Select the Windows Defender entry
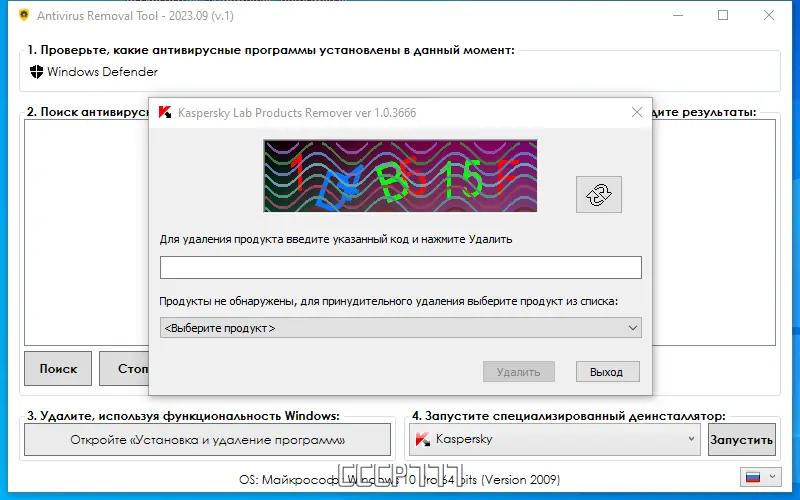800x500 pixels. click(94, 72)
